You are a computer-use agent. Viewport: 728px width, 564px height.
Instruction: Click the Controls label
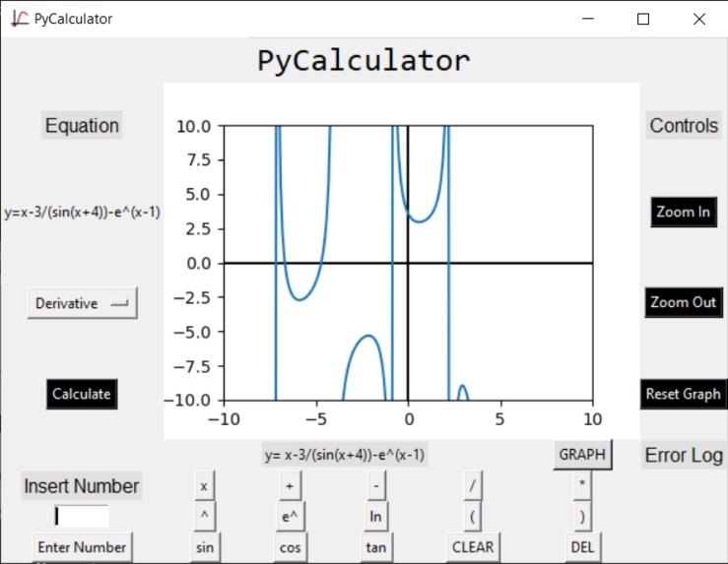click(x=684, y=125)
